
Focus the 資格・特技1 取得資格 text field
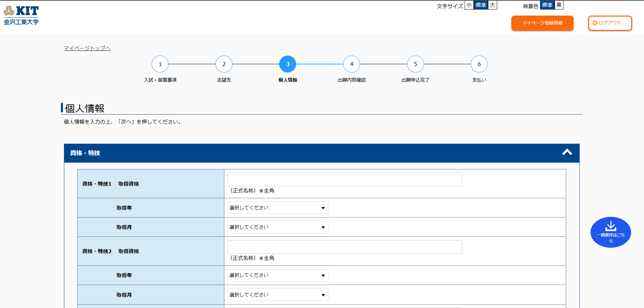[345, 180]
